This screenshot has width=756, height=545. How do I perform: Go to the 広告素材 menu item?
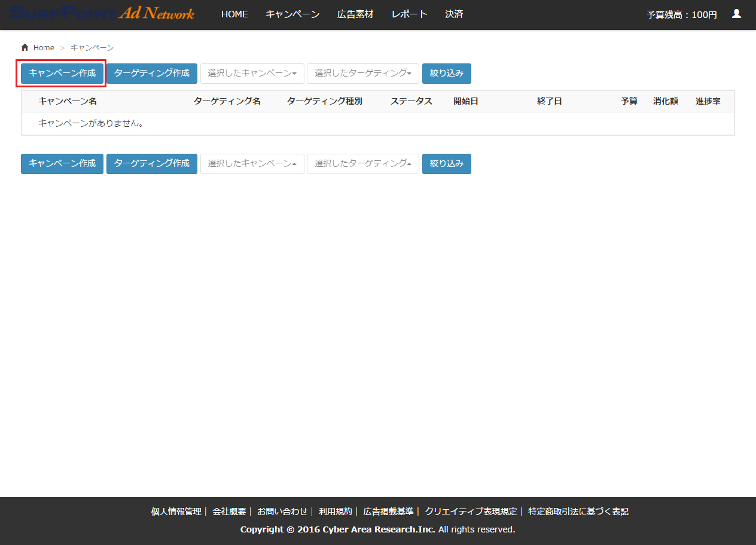click(355, 14)
